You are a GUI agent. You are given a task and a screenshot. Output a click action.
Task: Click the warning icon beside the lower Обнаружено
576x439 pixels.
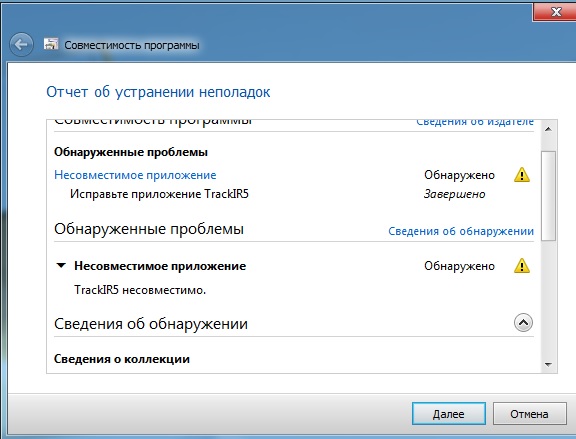click(522, 266)
